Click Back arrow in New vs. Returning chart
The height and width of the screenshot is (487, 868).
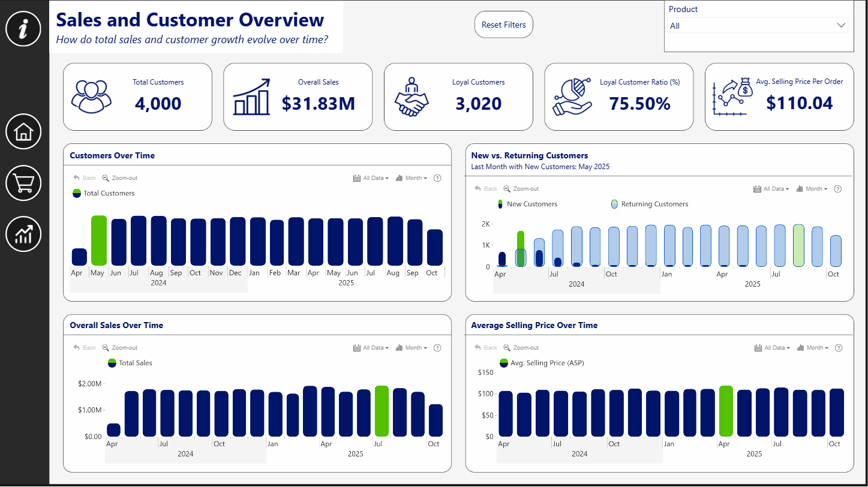pos(486,189)
